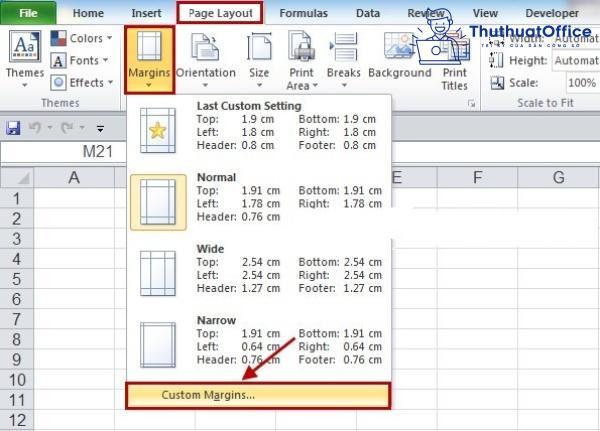Click the Margins ribbon button
This screenshot has width=600, height=431.
pyautogui.click(x=149, y=59)
